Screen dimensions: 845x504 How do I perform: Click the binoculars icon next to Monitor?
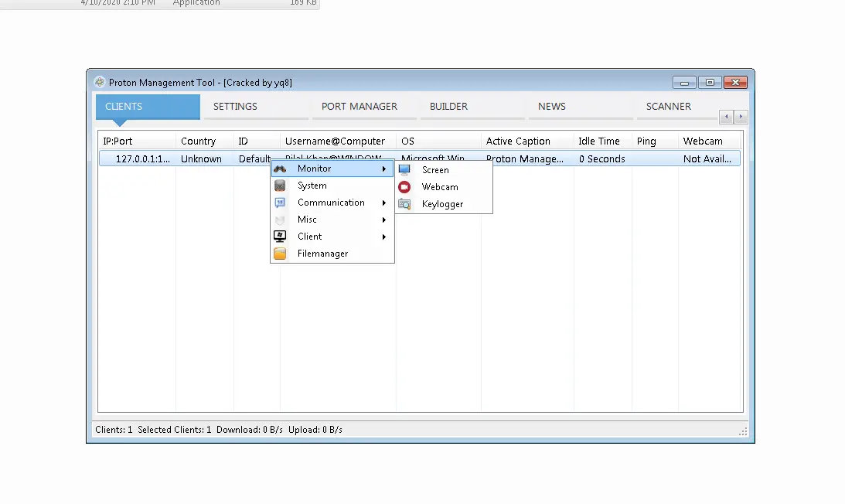(x=280, y=168)
